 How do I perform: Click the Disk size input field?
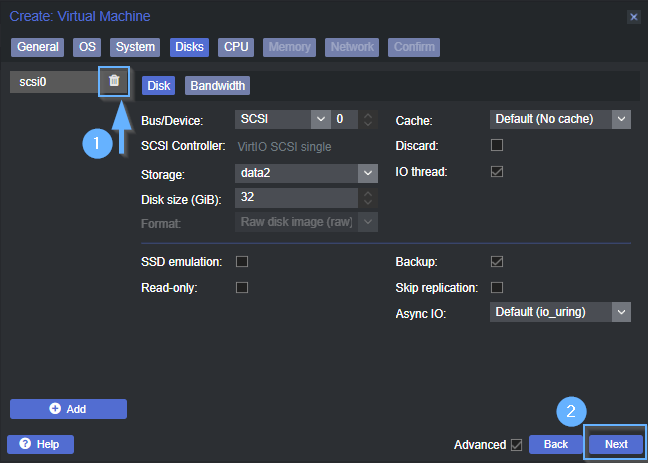tap(296, 198)
